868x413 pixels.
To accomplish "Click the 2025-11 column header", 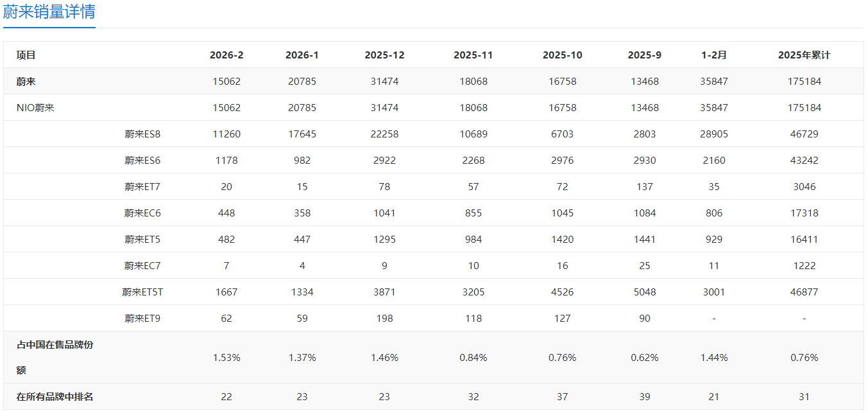I will 473,55.
